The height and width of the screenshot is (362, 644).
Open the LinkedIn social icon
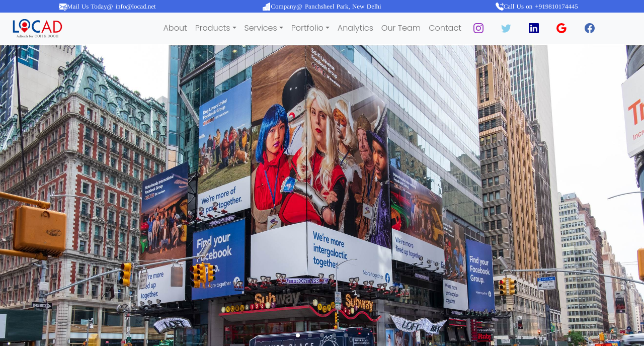click(x=534, y=28)
